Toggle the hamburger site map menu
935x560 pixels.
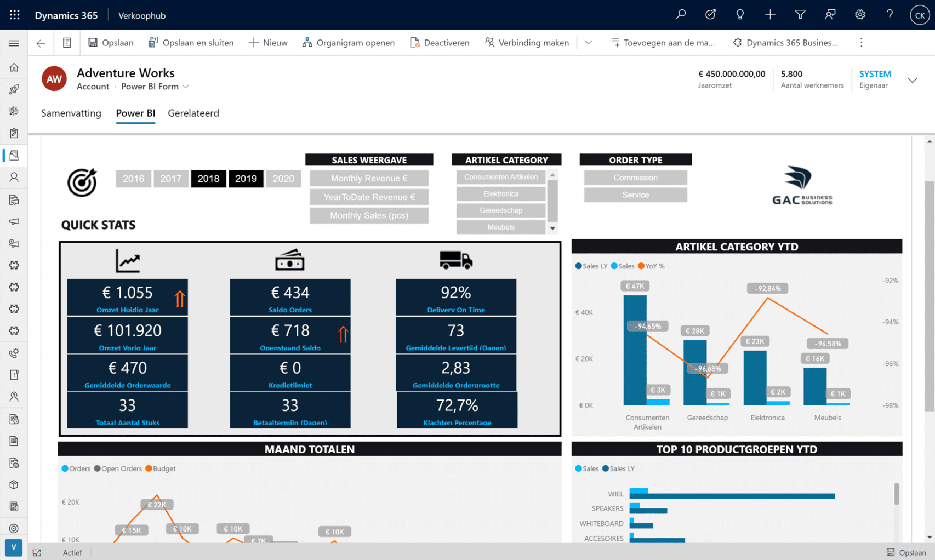(14, 43)
